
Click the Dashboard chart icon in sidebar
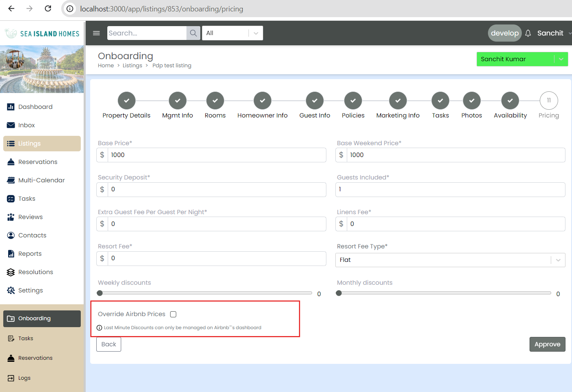[11, 107]
